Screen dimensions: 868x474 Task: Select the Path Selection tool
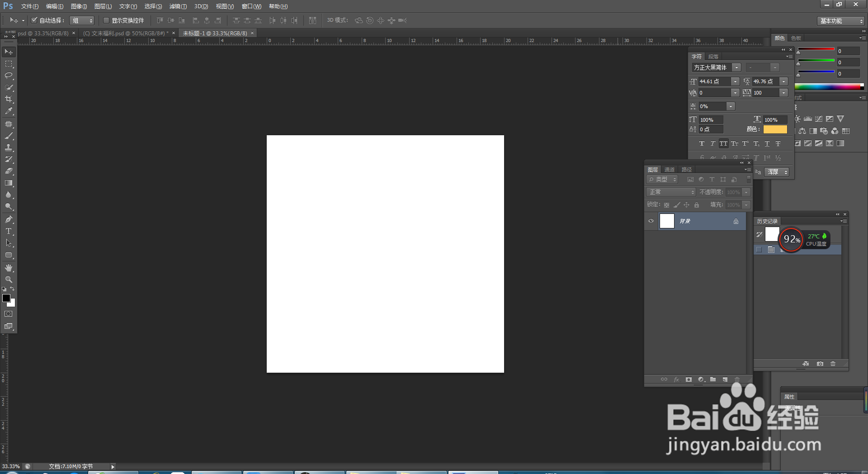[x=9, y=243]
